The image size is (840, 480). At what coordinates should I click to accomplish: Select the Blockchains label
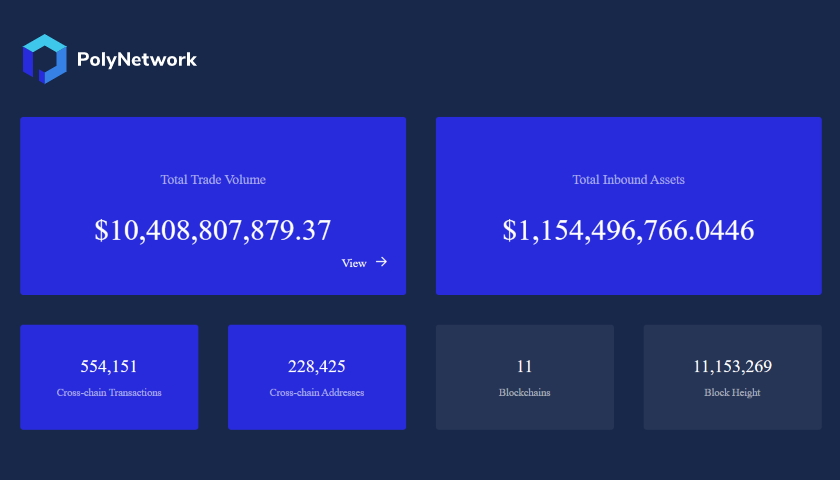524,393
